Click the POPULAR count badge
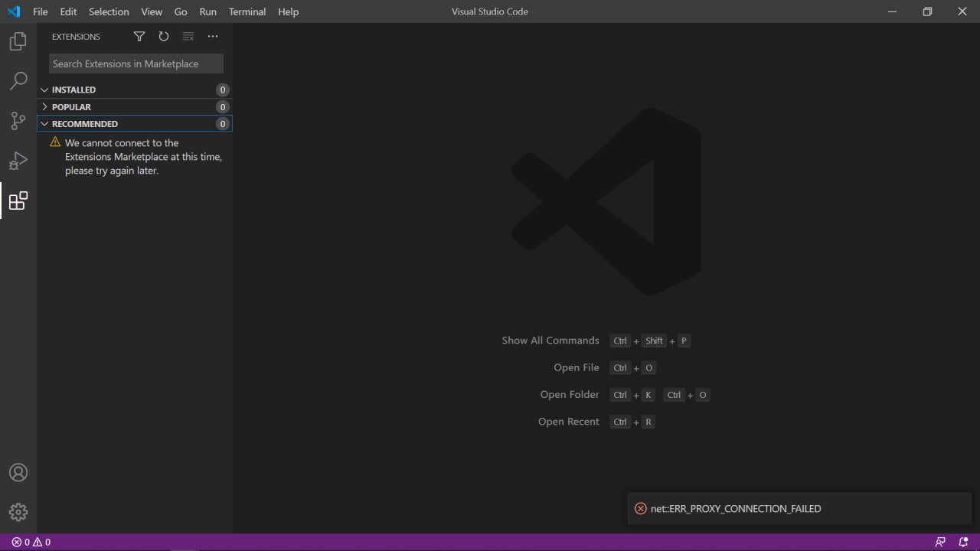This screenshot has height=551, width=980. tap(222, 106)
